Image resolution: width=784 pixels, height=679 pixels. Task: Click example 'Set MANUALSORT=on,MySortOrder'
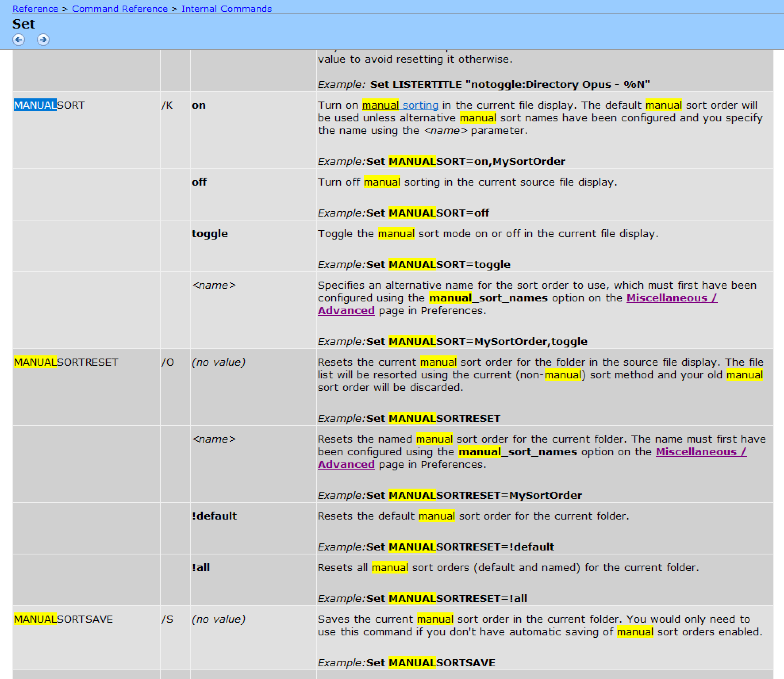click(466, 161)
